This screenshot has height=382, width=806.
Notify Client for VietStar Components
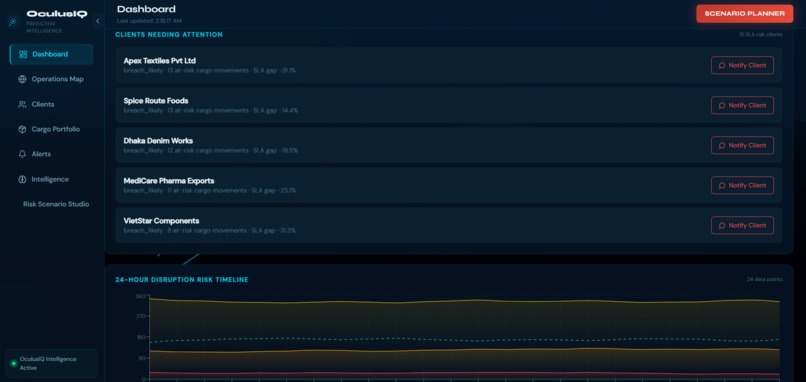pyautogui.click(x=742, y=225)
